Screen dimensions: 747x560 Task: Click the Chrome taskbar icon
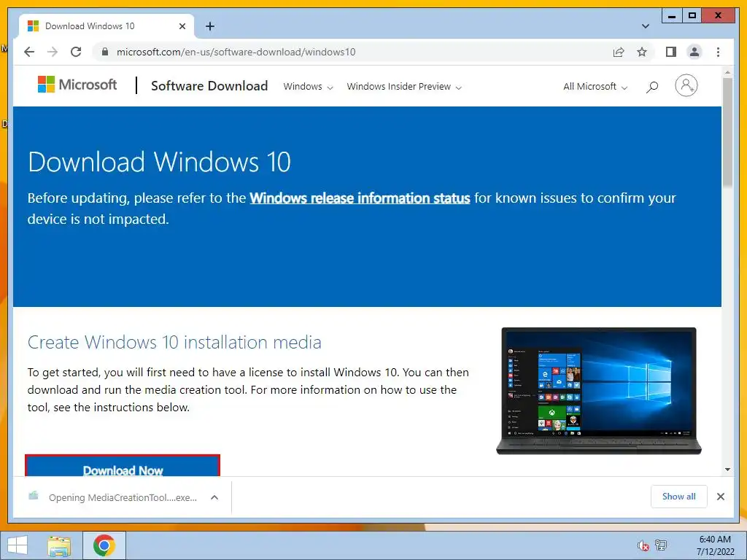[104, 545]
